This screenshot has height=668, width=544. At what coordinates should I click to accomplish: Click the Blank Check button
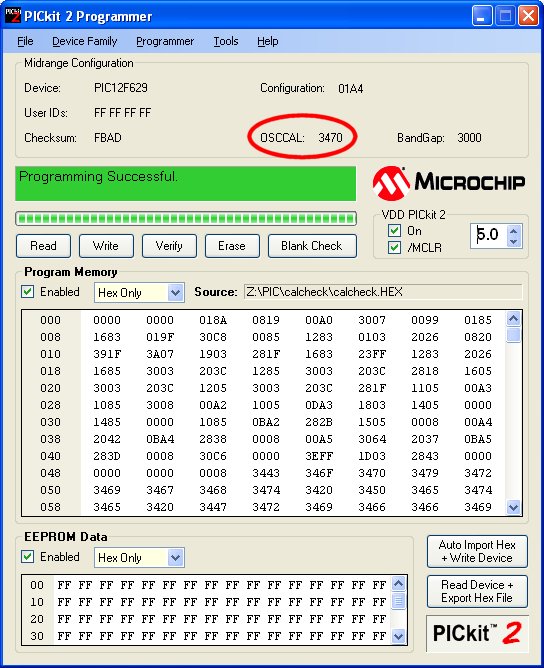pos(312,246)
